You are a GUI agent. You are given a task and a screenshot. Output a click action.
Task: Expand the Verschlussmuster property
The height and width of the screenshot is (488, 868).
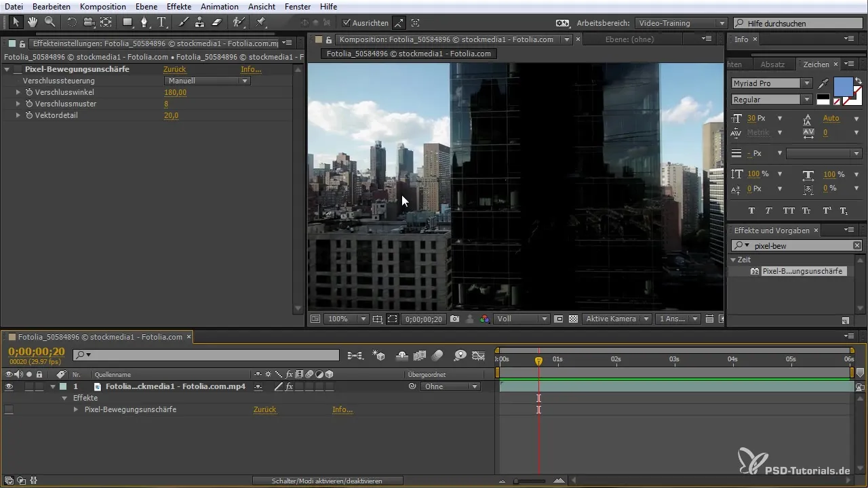tap(18, 104)
